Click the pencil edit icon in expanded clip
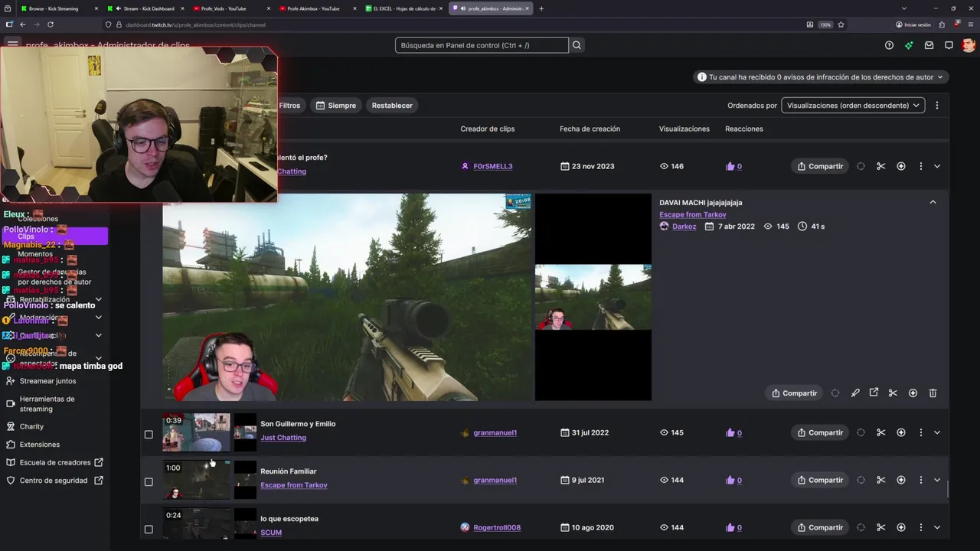This screenshot has height=551, width=980. click(x=854, y=393)
